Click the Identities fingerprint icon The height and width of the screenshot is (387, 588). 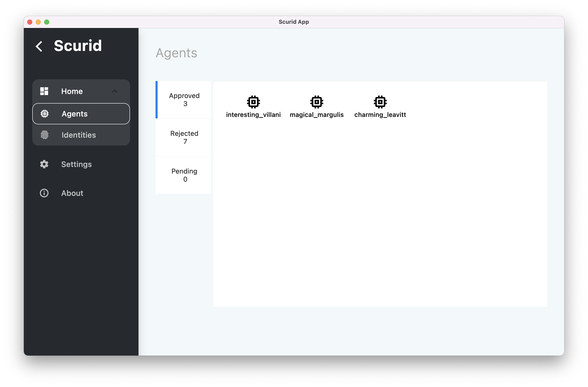[44, 135]
